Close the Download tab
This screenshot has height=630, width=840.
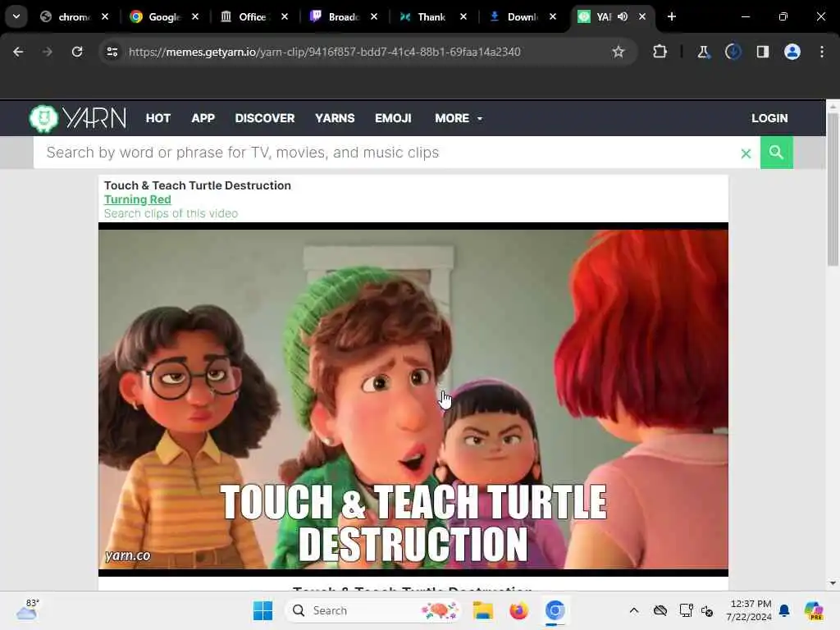pos(553,17)
